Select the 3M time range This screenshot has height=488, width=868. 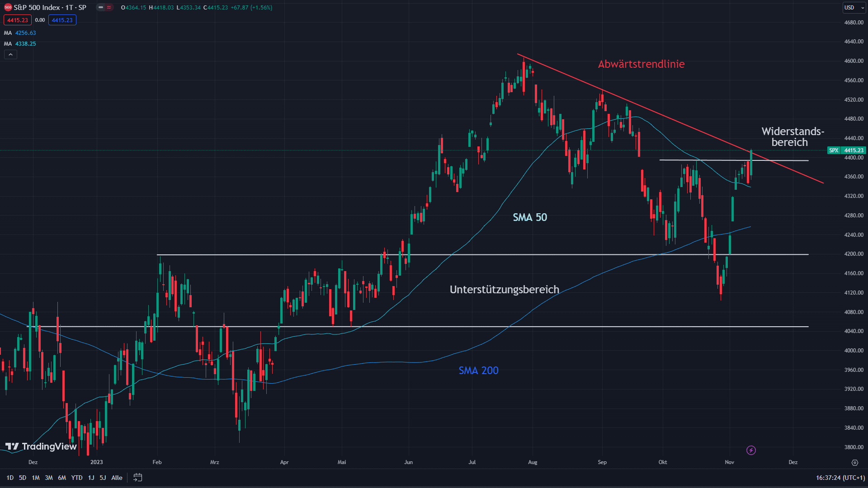pos(49,478)
